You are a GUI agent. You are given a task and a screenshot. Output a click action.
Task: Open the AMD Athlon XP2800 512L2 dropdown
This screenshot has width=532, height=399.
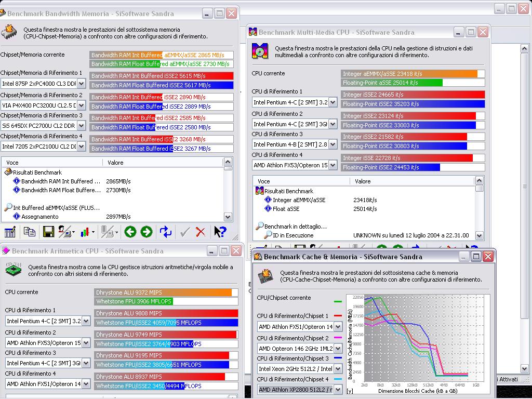click(338, 390)
